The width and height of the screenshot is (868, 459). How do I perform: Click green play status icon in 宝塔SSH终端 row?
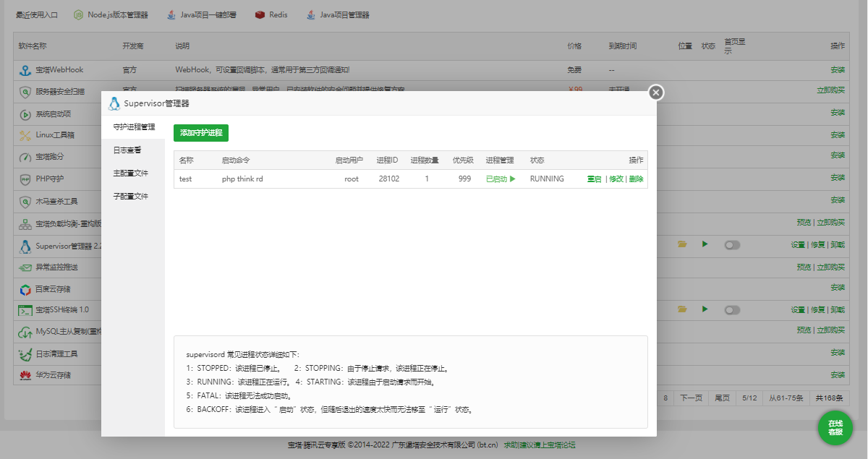click(x=705, y=309)
